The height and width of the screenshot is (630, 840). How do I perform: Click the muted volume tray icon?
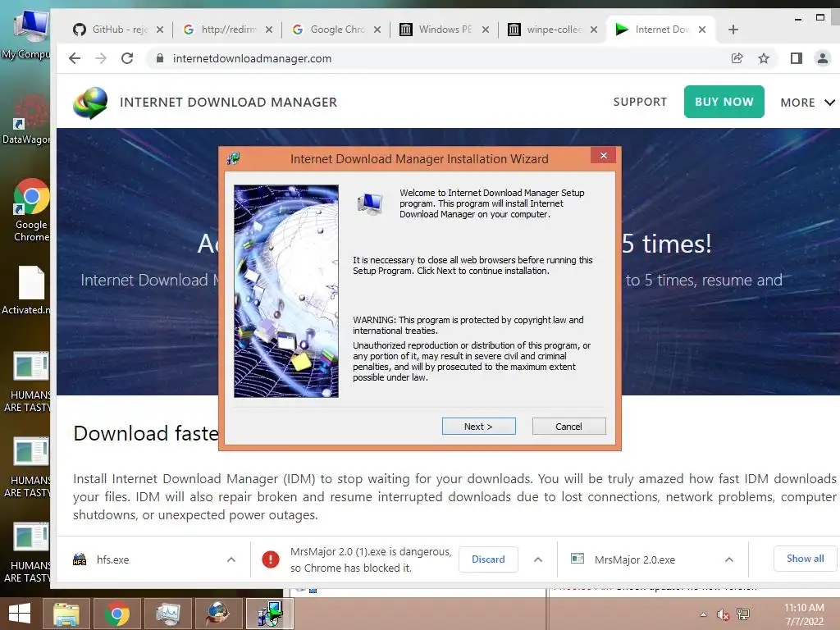pyautogui.click(x=723, y=614)
